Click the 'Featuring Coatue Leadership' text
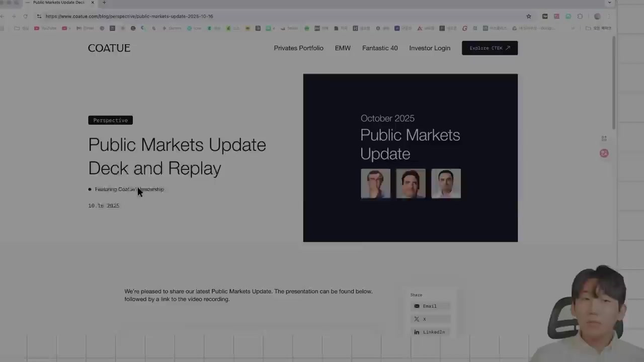This screenshot has height=362, width=644. 129,190
